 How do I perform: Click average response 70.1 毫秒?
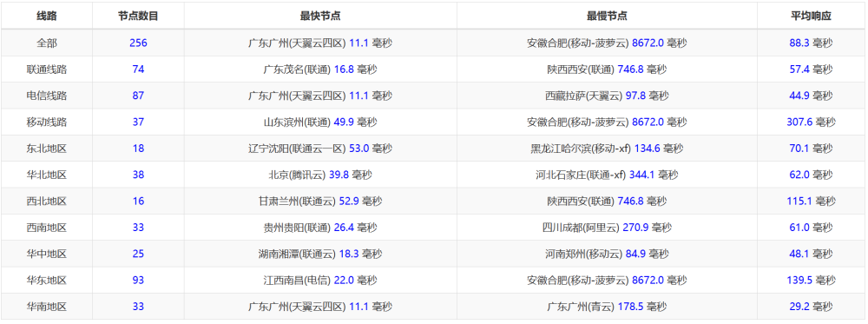click(811, 149)
